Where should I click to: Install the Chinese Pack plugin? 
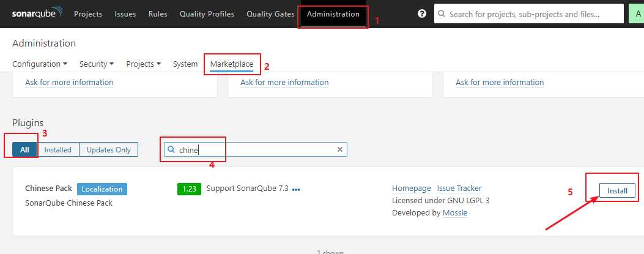tap(617, 191)
